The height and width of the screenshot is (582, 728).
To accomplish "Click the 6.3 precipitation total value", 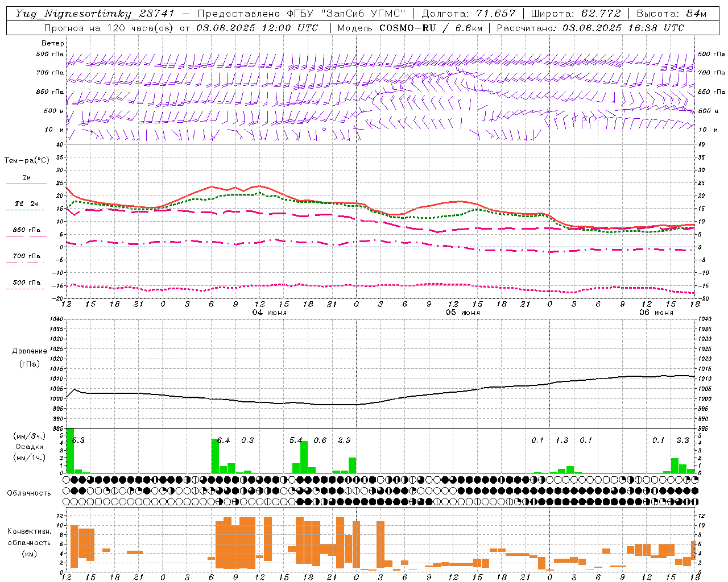I will click(x=78, y=440).
